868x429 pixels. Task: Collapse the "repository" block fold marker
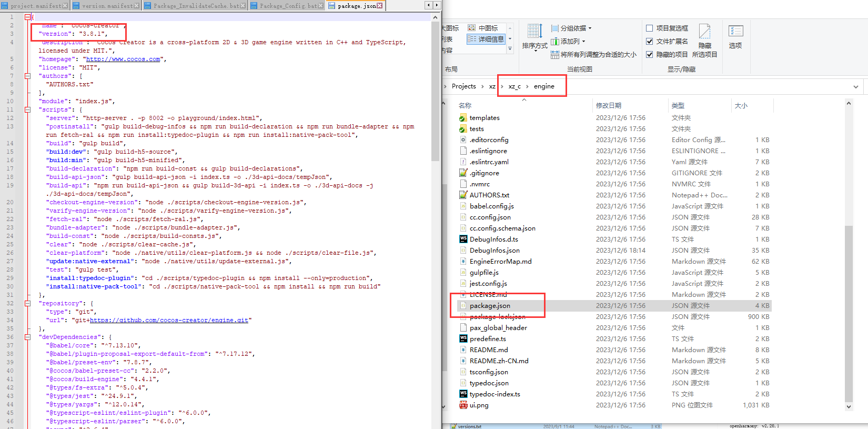27,303
